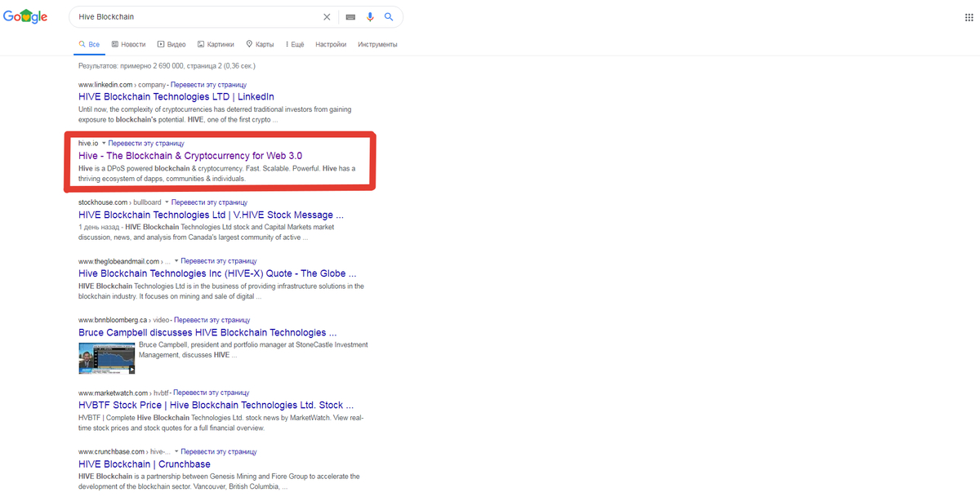Image resolution: width=980 pixels, height=497 pixels.
Task: Click the snippet mentioning Genesis Mining and Fiore Group
Action: pos(219,481)
